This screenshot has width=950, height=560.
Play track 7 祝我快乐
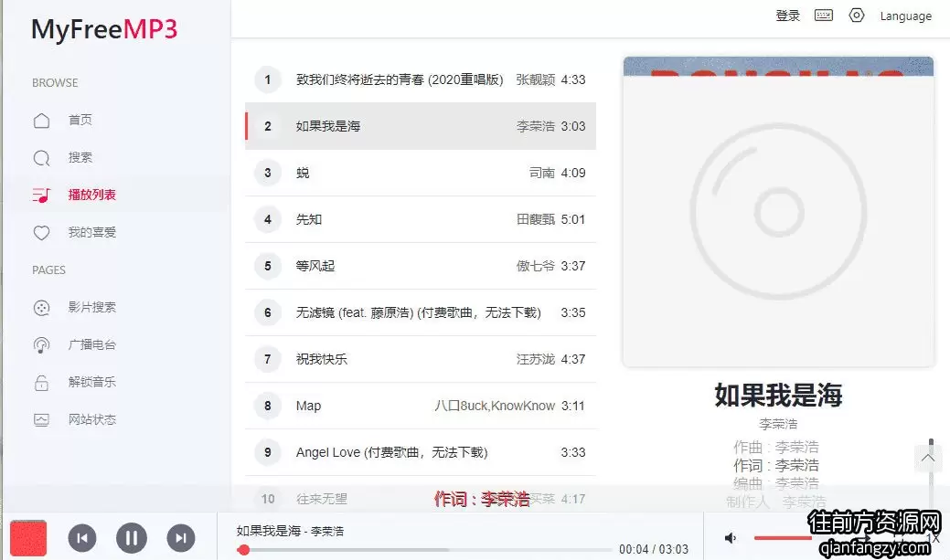(421, 359)
